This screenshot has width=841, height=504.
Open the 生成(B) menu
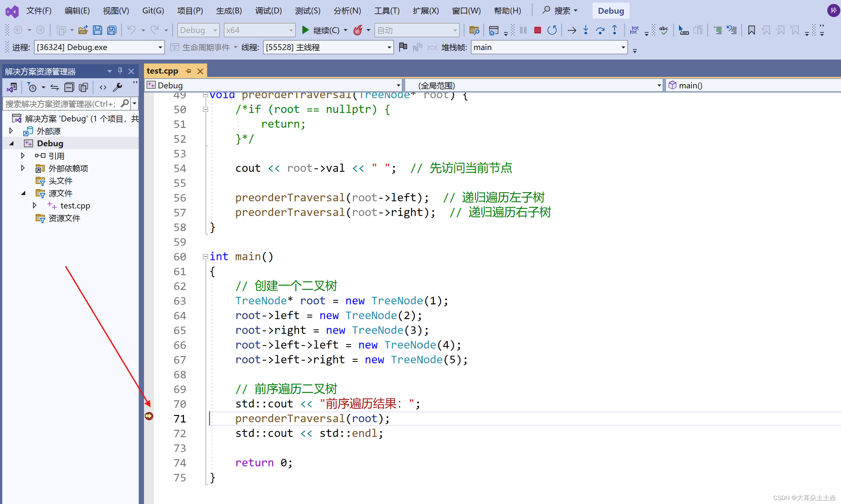pyautogui.click(x=229, y=11)
